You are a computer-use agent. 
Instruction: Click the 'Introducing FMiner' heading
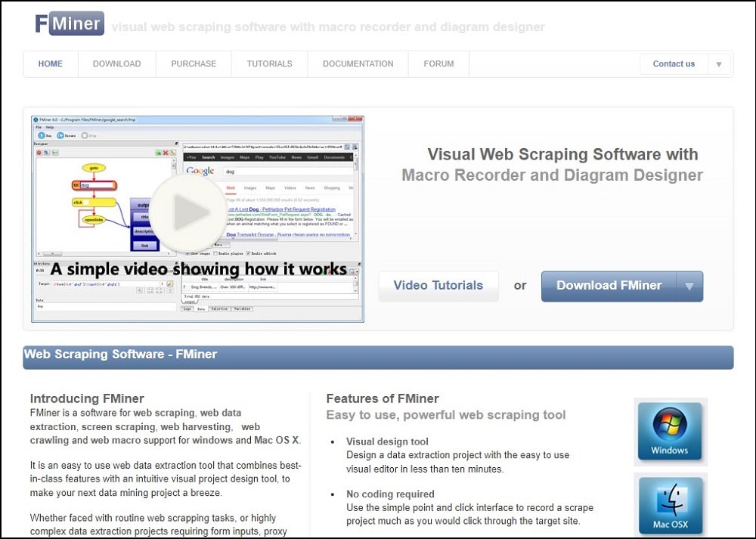click(x=87, y=398)
